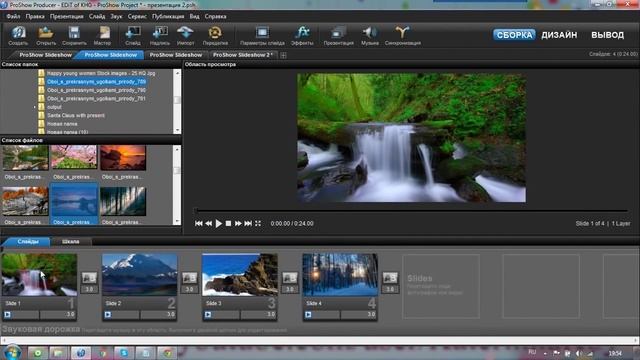Click the Музыка (Music) speaker icon
This screenshot has width=640, height=360.
click(370, 35)
